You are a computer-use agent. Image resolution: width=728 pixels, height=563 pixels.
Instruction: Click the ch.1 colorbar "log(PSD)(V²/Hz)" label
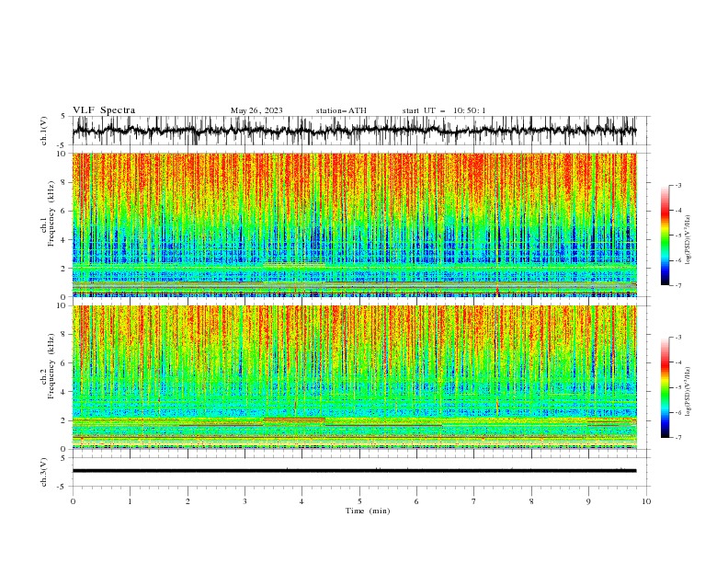(688, 240)
